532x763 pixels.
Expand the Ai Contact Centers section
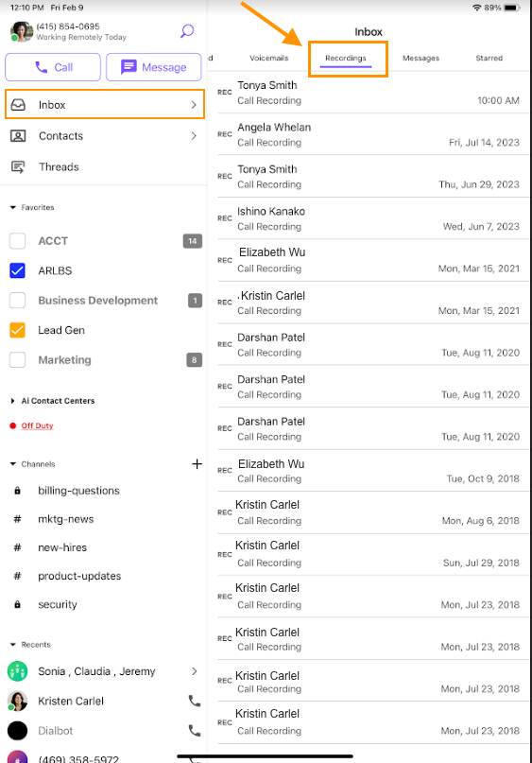[13, 401]
